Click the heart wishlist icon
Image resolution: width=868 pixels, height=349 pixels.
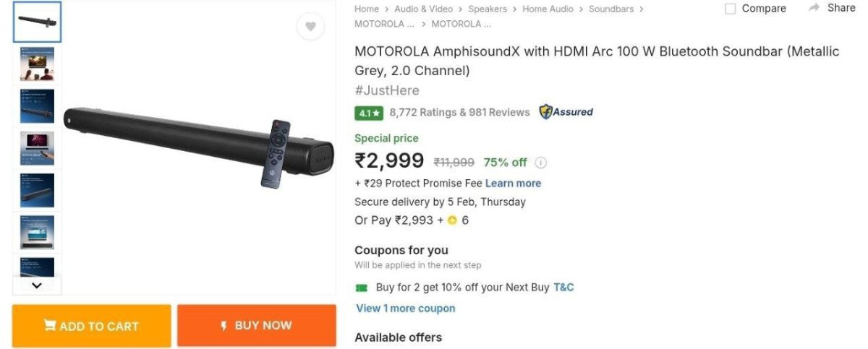pos(310,27)
